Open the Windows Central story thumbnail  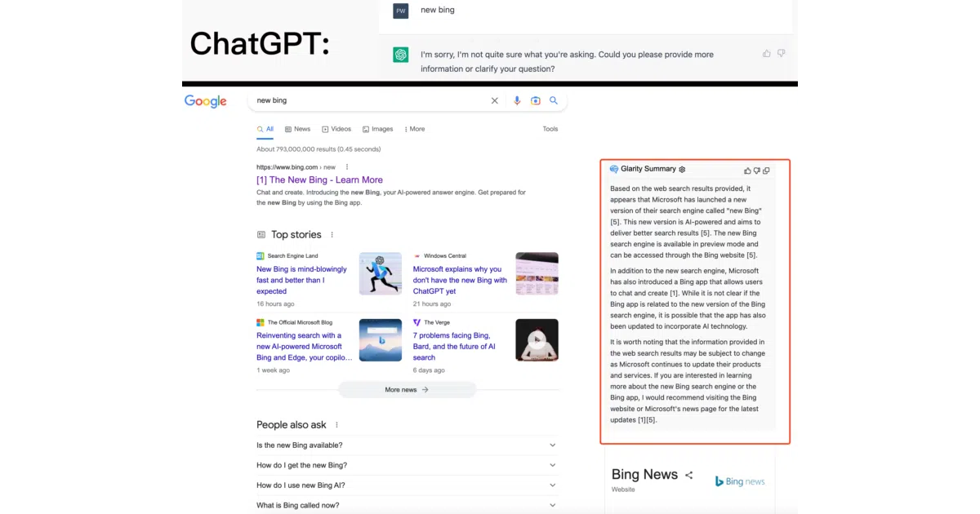[x=537, y=273]
